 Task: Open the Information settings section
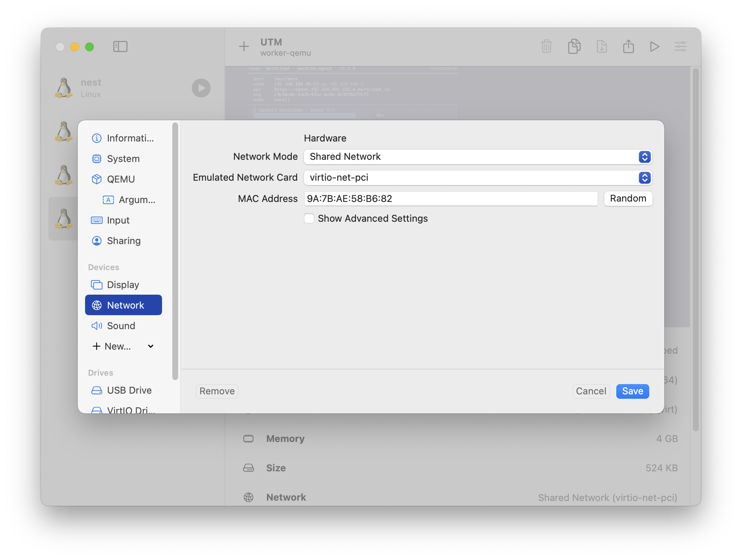click(124, 138)
